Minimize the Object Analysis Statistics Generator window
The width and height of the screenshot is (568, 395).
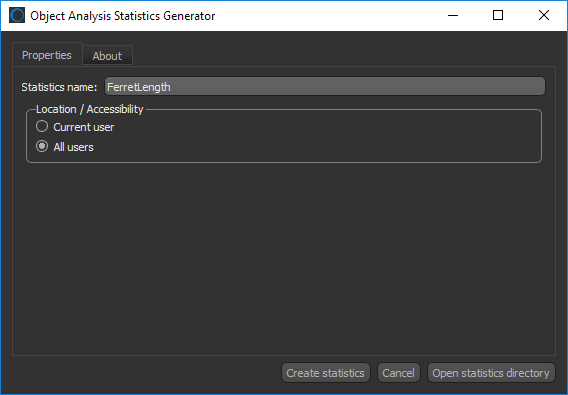point(453,16)
